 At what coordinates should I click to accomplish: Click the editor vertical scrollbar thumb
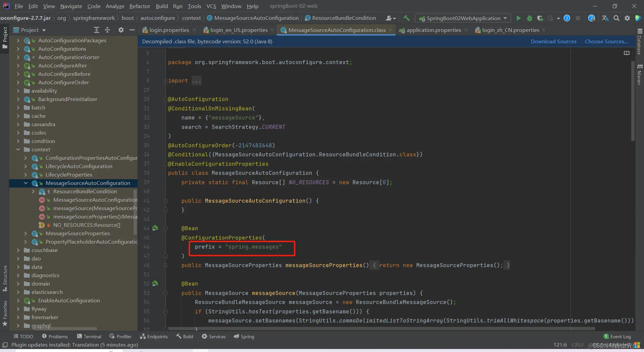[633, 101]
